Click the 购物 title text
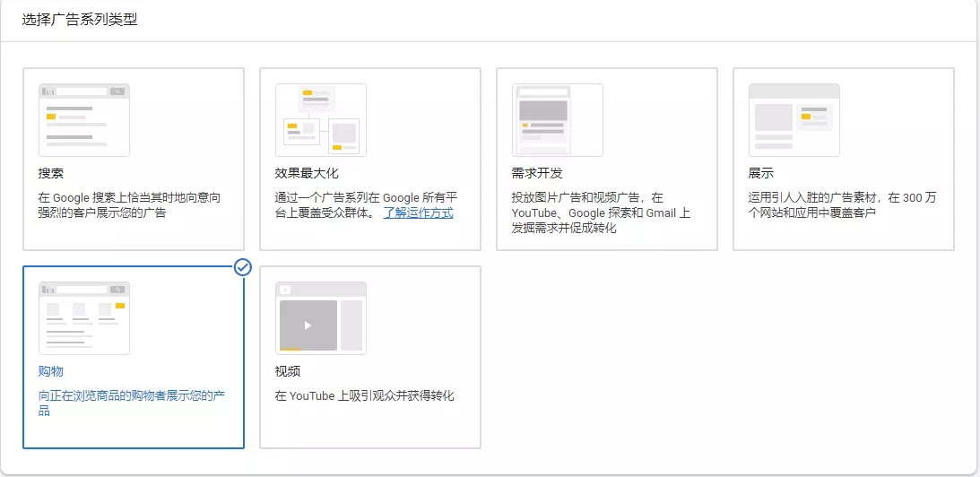Image resolution: width=980 pixels, height=477 pixels. pyautogui.click(x=51, y=371)
